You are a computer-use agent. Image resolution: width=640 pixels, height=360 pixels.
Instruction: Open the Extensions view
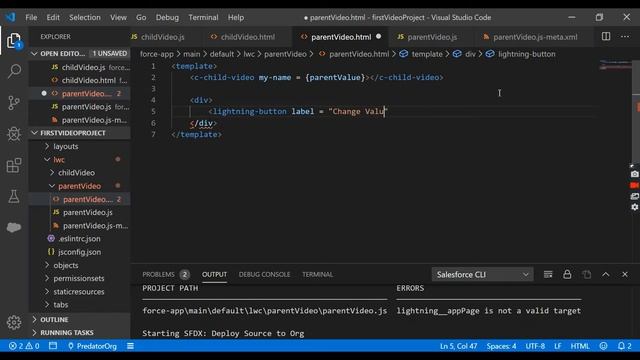click(14, 165)
